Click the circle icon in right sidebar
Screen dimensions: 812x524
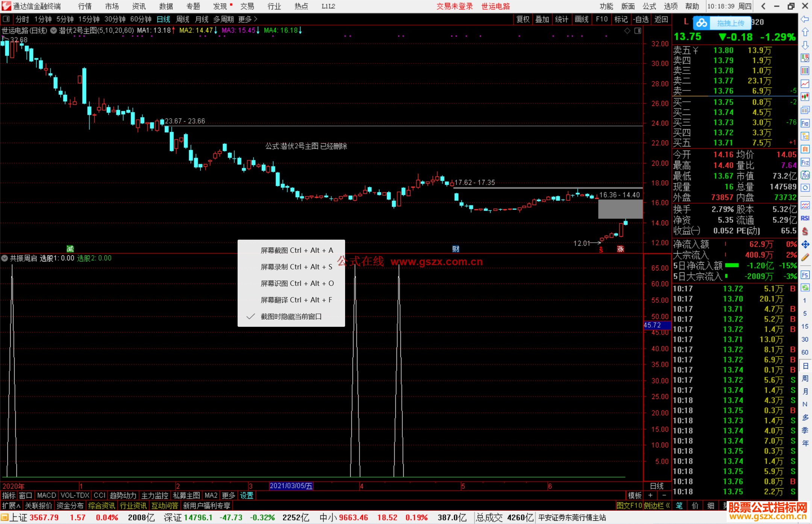point(805,188)
